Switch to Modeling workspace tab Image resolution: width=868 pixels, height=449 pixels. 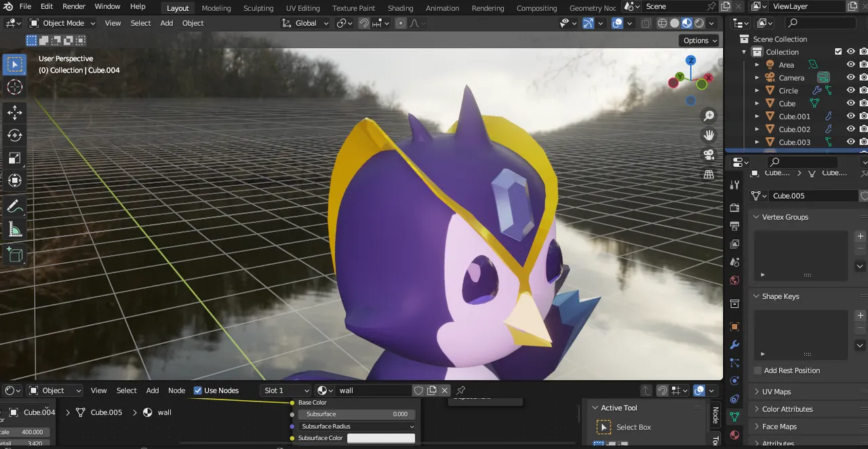(x=216, y=8)
